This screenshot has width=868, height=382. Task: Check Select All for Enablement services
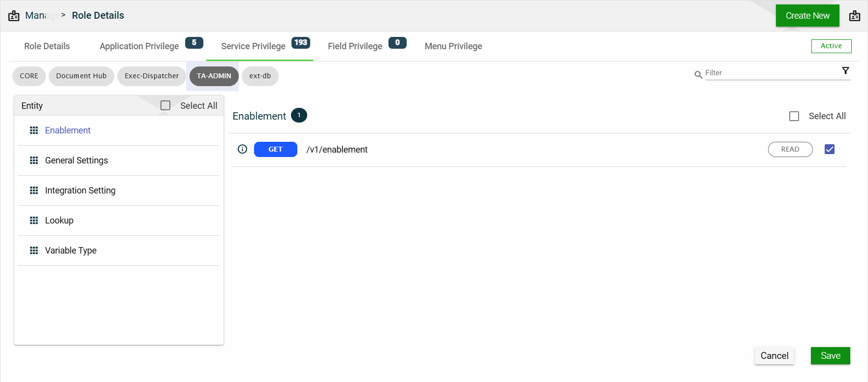[x=794, y=116]
